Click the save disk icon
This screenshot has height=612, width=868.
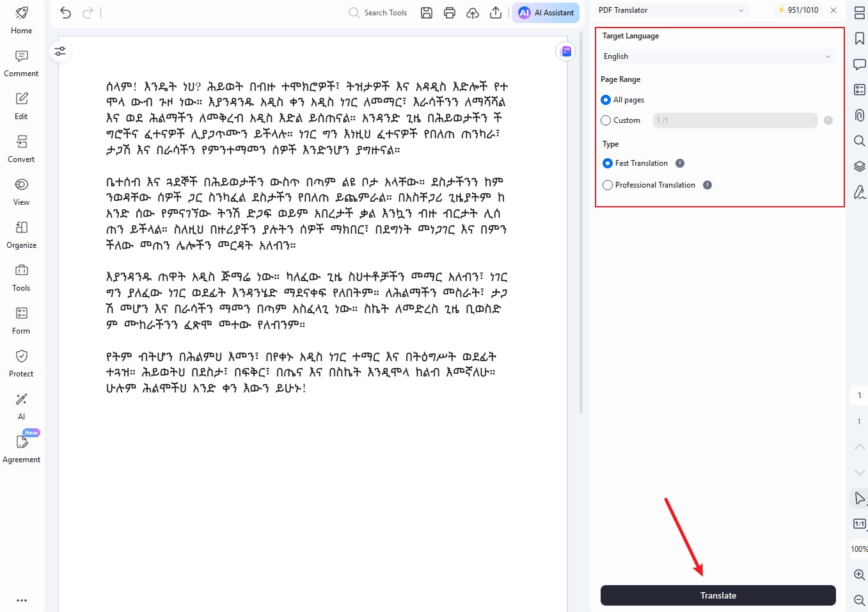(x=427, y=13)
